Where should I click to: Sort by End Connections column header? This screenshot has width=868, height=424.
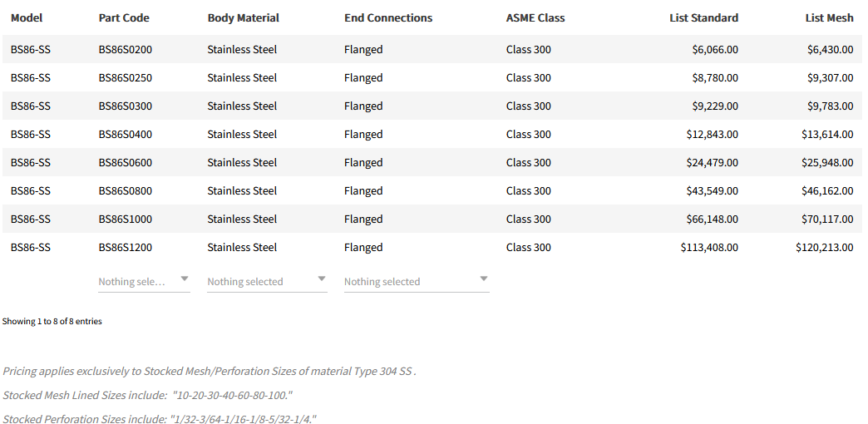(x=388, y=17)
